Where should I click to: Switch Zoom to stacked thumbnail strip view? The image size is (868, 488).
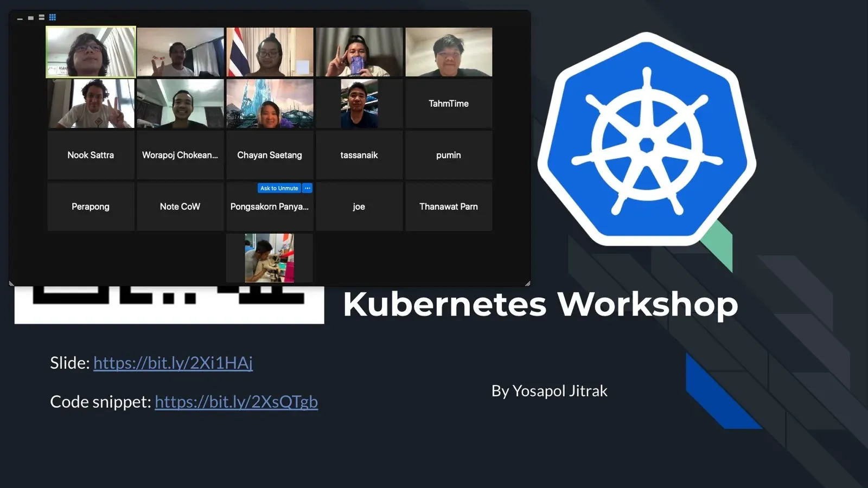(x=42, y=18)
